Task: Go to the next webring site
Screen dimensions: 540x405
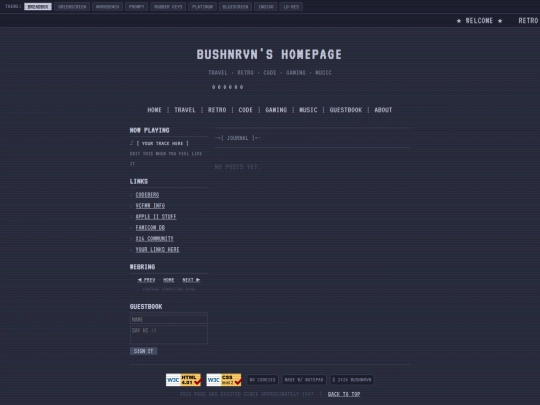Action: pyautogui.click(x=191, y=280)
